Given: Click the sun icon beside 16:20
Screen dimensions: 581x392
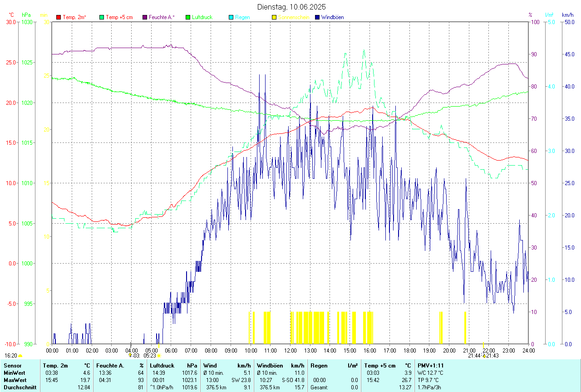Looking at the screenshot, I should [x=20, y=356].
